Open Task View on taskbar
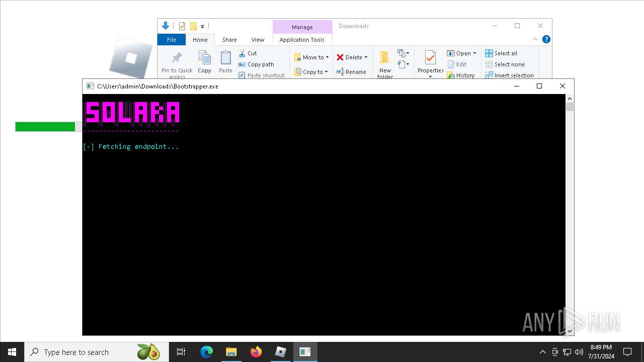644x362 pixels. (181, 352)
